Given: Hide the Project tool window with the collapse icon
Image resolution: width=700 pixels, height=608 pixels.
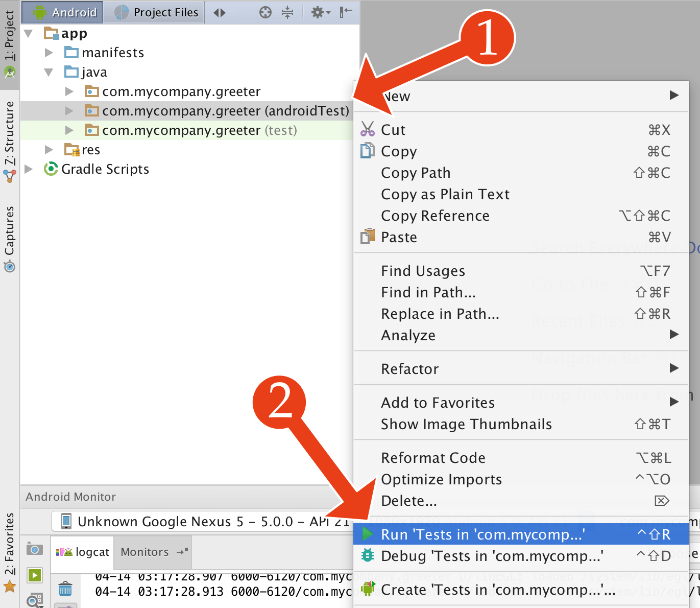Looking at the screenshot, I should (346, 12).
